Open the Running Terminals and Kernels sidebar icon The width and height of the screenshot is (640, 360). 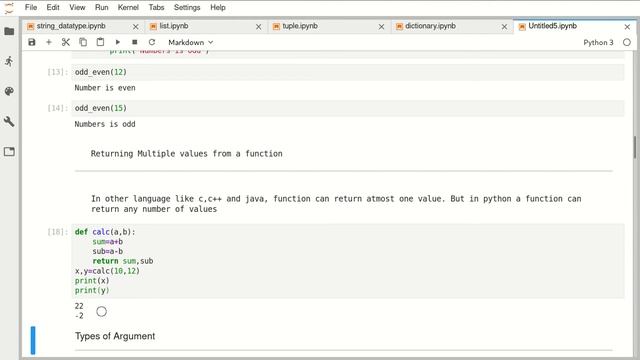(x=9, y=61)
